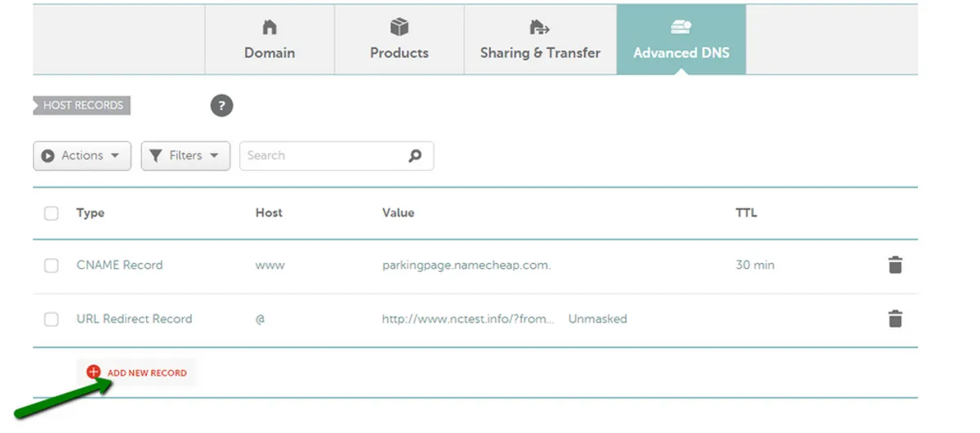The image size is (980, 433).
Task: Open the Filters dropdown
Action: coord(185,155)
